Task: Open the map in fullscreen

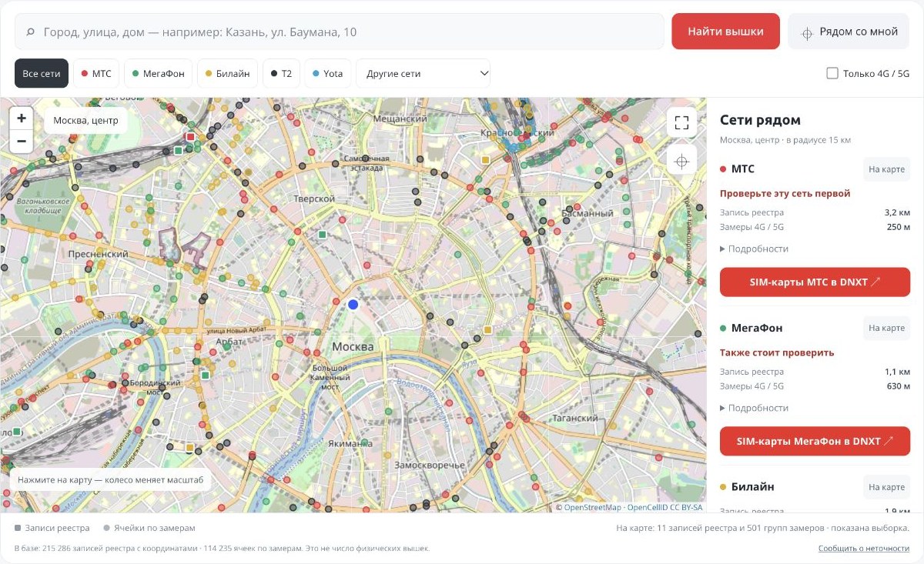Action: pos(681,122)
